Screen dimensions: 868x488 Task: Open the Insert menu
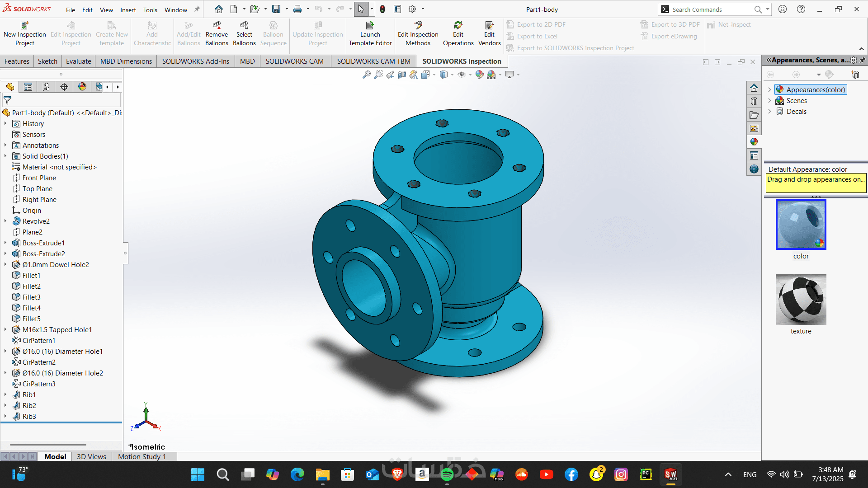pos(128,10)
